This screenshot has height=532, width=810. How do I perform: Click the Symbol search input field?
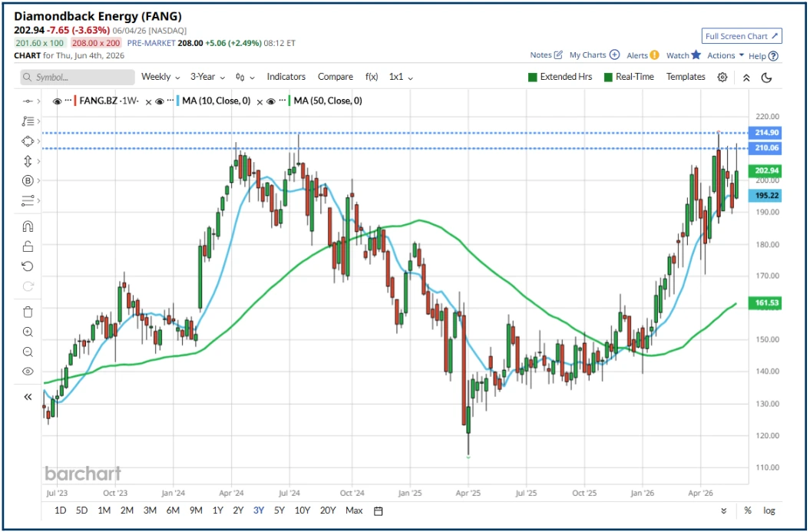[78, 77]
